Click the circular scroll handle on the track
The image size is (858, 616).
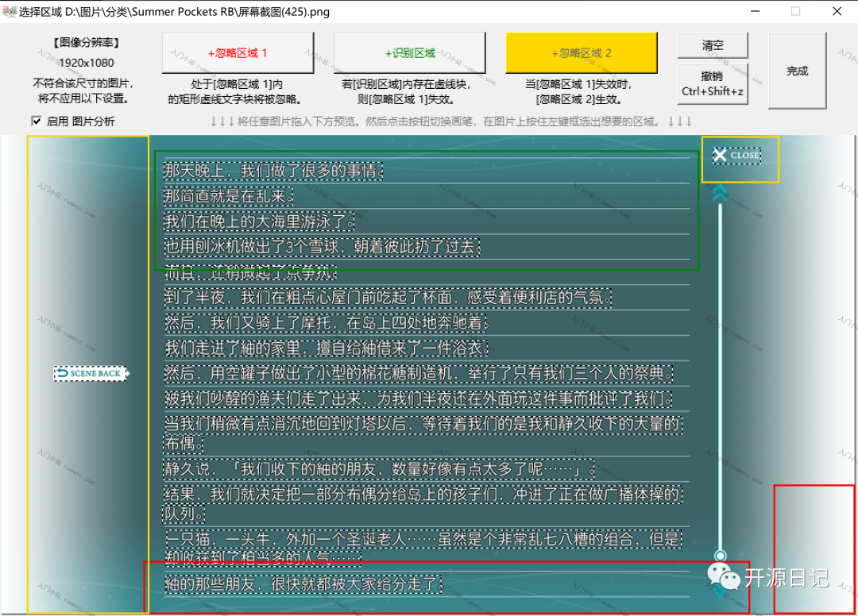click(721, 556)
